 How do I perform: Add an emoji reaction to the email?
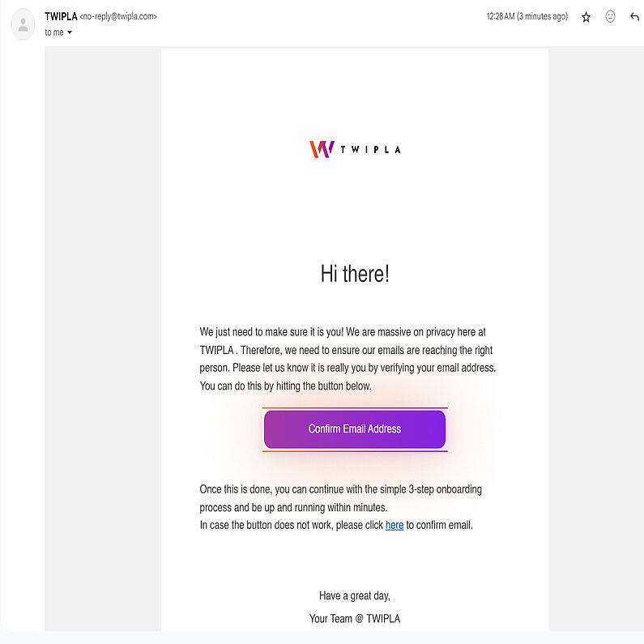(x=610, y=17)
